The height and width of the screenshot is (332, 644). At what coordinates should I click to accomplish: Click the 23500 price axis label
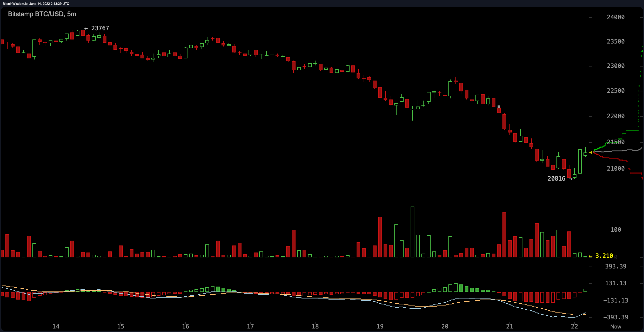(616, 42)
